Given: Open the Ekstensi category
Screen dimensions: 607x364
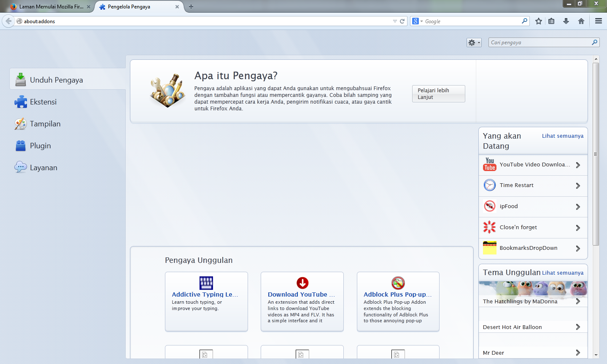Looking at the screenshot, I should (67, 102).
